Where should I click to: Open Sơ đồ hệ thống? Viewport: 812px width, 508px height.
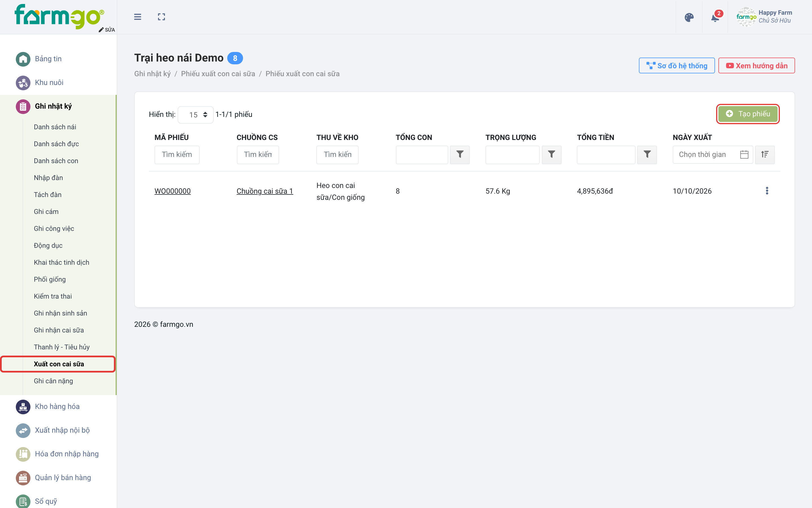click(676, 65)
